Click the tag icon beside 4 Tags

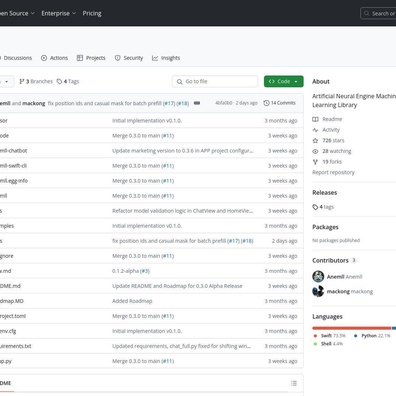pos(59,81)
